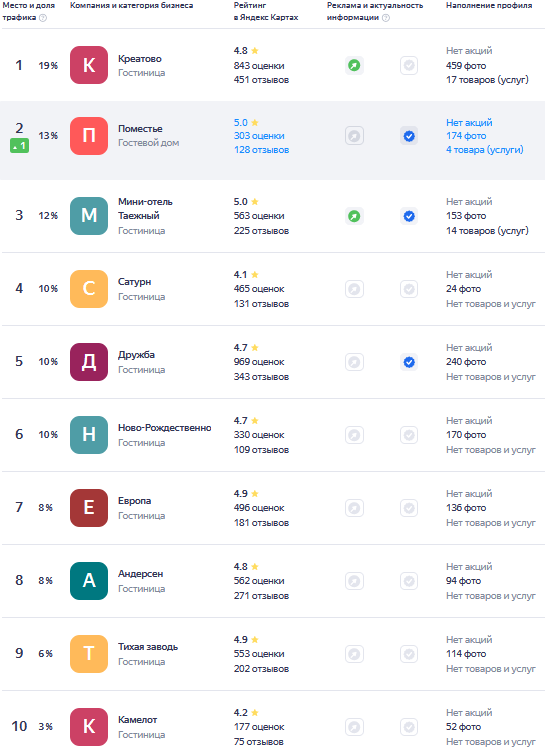Open Мини-отель Таежный avatar icon
545x755 pixels.
[89, 216]
